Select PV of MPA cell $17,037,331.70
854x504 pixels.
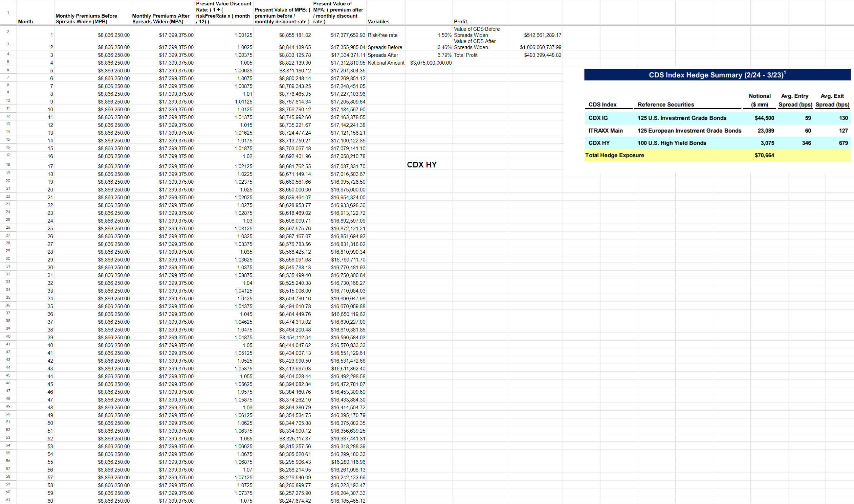click(x=339, y=164)
